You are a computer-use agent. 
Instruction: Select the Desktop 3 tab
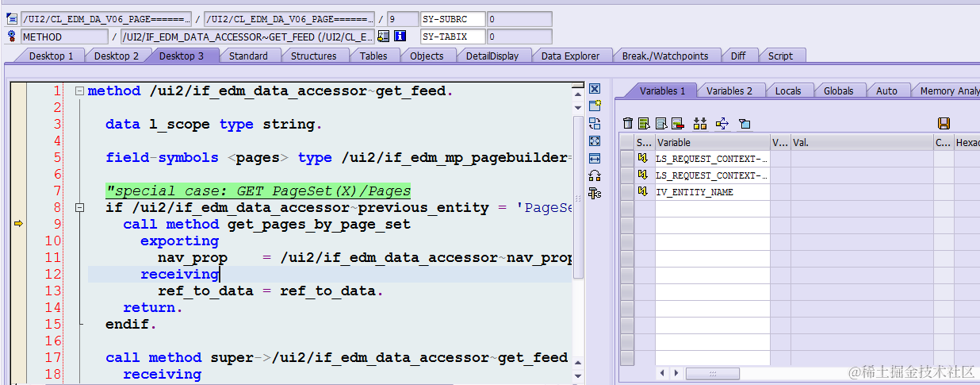181,56
